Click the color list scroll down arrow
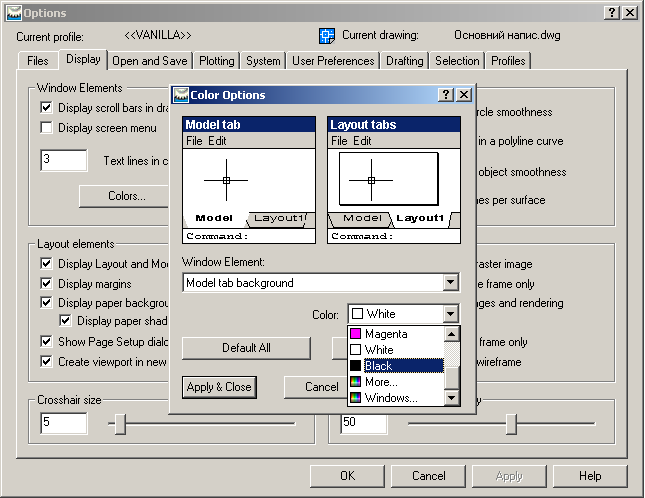Screen dimensions: 645x498 coord(452,398)
